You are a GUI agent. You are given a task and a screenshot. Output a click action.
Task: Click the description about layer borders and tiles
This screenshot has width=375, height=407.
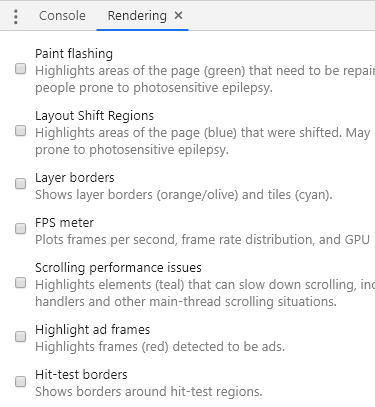[x=184, y=195]
